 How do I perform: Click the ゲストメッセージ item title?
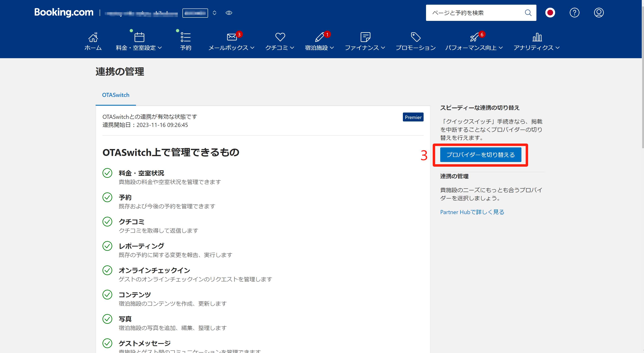tap(145, 343)
